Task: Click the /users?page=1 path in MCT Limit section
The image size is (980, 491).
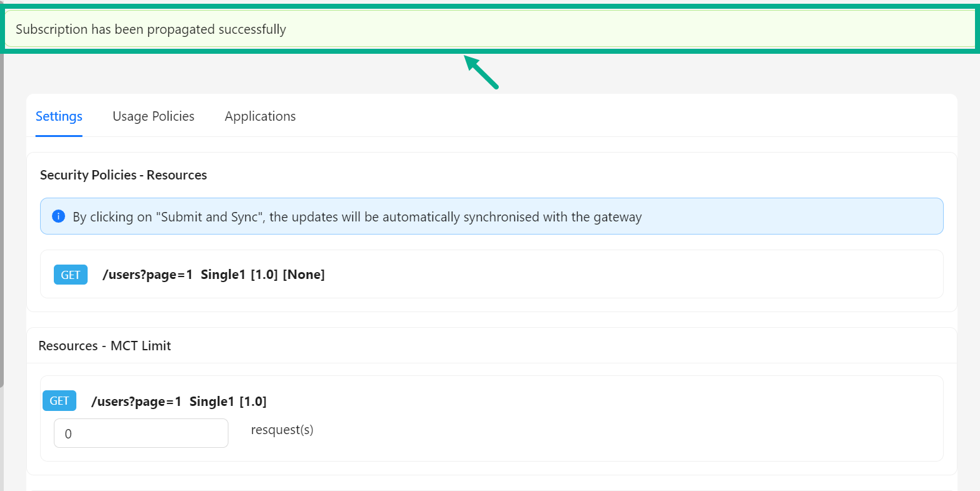Action: [136, 402]
